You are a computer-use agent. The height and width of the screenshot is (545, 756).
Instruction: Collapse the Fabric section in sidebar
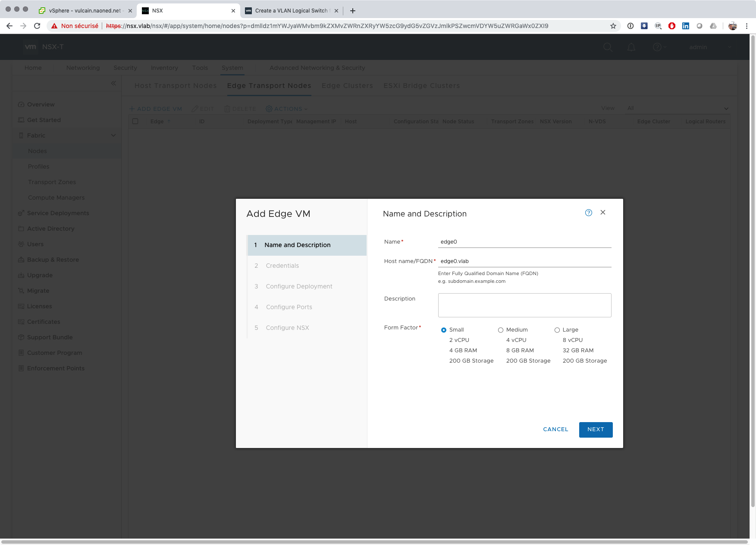pos(113,135)
